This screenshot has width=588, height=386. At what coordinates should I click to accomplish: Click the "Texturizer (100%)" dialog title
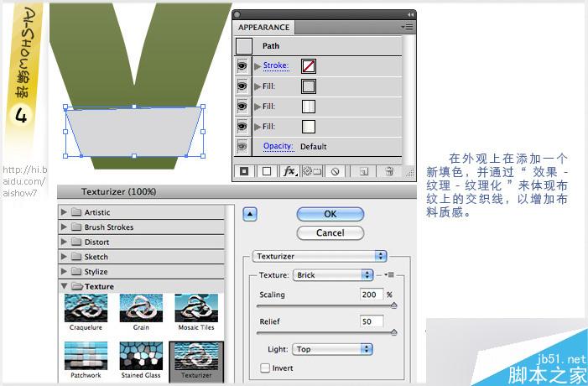tap(118, 191)
